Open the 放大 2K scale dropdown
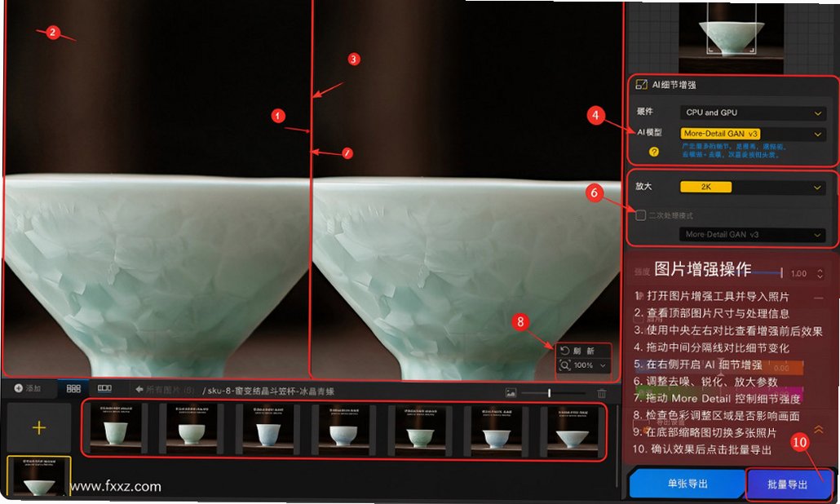The height and width of the screenshot is (504, 840). point(753,187)
